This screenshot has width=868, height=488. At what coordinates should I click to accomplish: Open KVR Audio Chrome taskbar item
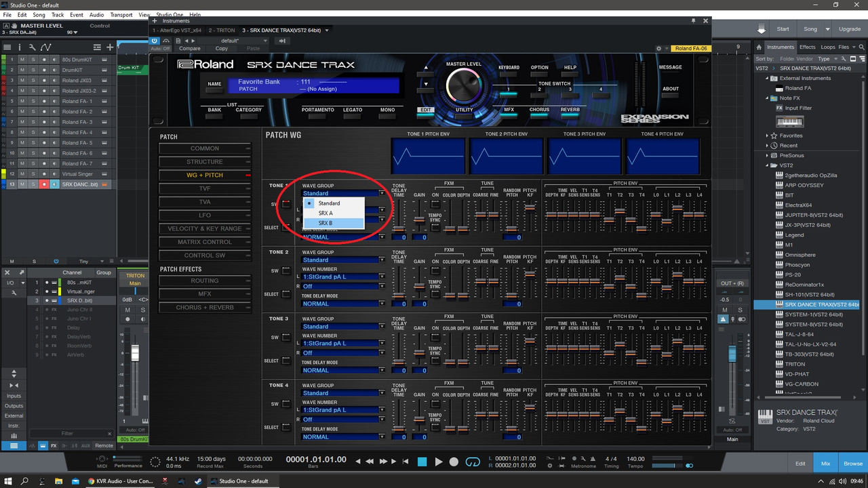pyautogui.click(x=121, y=481)
